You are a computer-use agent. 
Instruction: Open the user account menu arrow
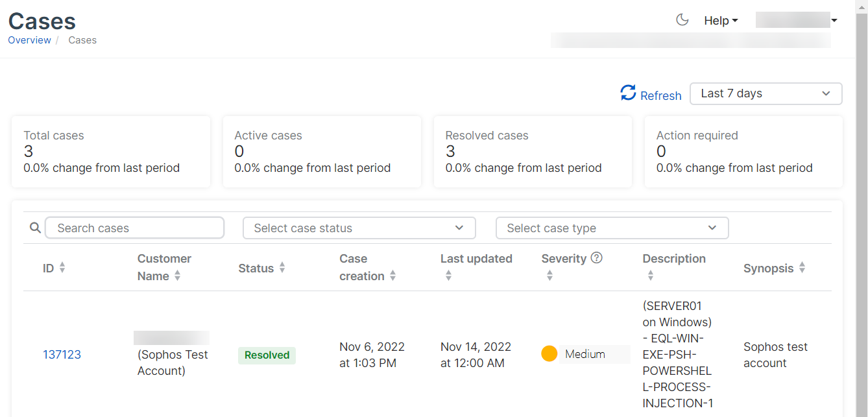pos(834,21)
